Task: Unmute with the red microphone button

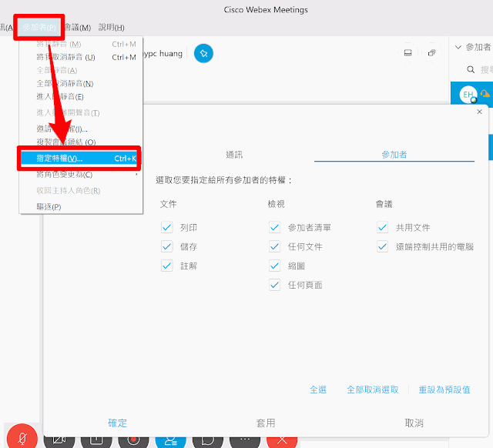Action: [x=22, y=437]
